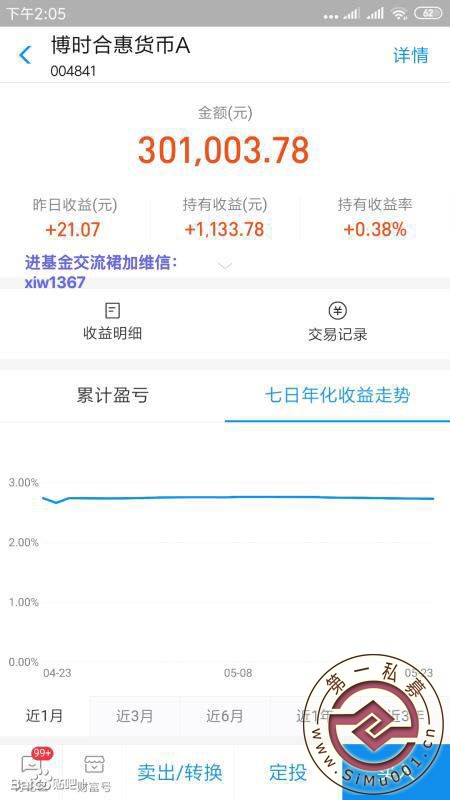Tap the WiFi status bar icon
The width and height of the screenshot is (450, 800).
coord(401,14)
